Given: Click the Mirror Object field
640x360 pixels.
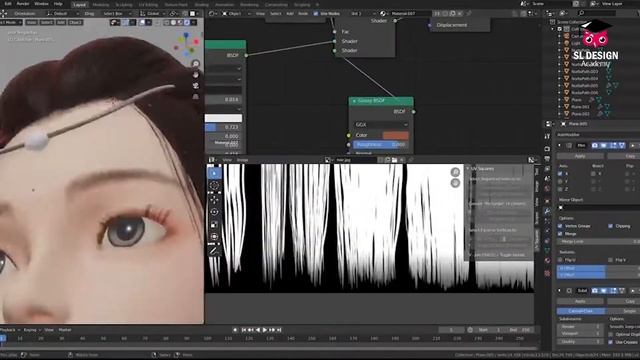Looking at the screenshot, I should click(598, 208).
